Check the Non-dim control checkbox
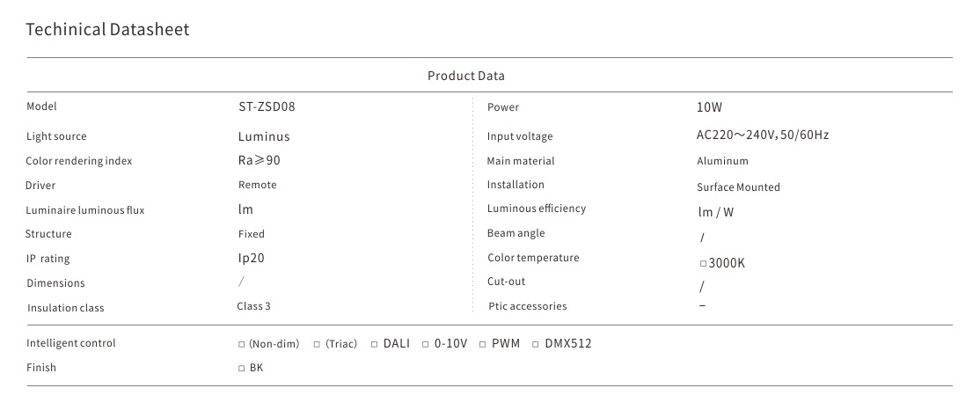The height and width of the screenshot is (410, 980). 241,344
